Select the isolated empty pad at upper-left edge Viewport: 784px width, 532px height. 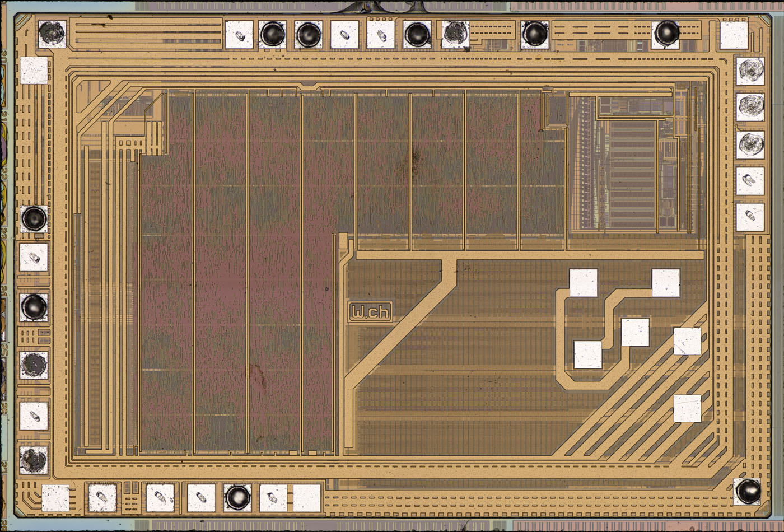click(34, 71)
